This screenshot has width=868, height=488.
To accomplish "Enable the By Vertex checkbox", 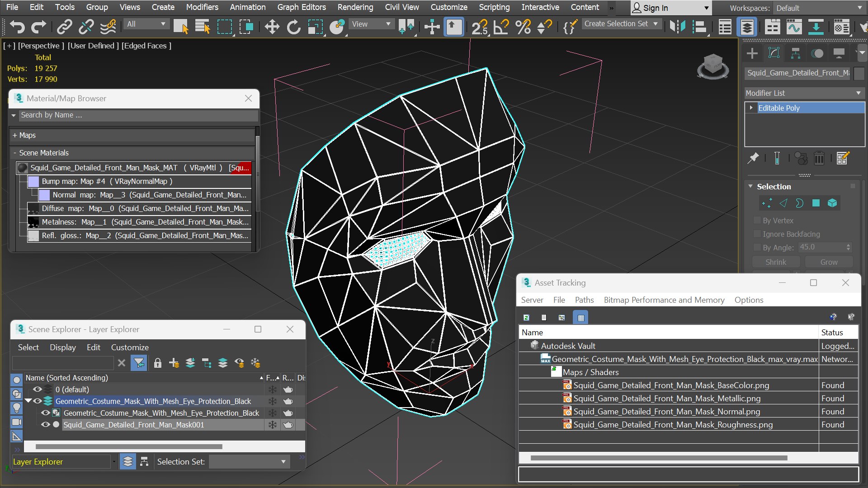I will coord(757,220).
